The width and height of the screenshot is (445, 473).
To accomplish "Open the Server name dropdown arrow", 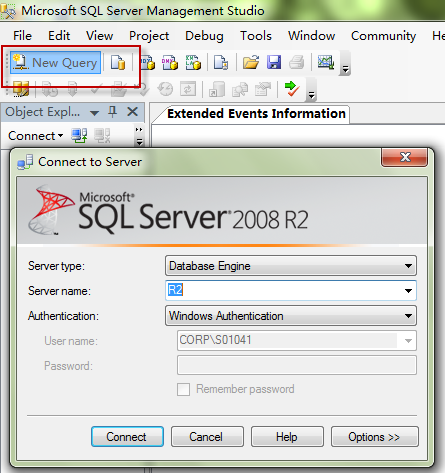I will [408, 291].
